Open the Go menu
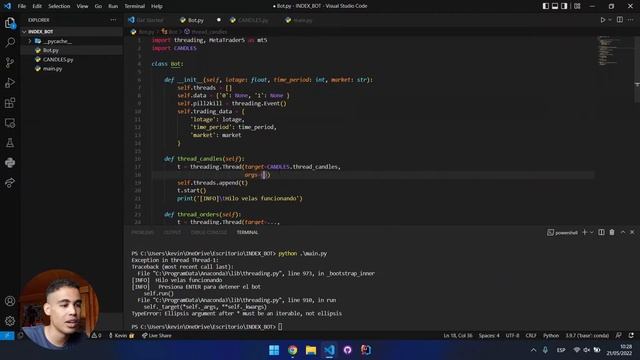640x360 pixels. [98, 6]
